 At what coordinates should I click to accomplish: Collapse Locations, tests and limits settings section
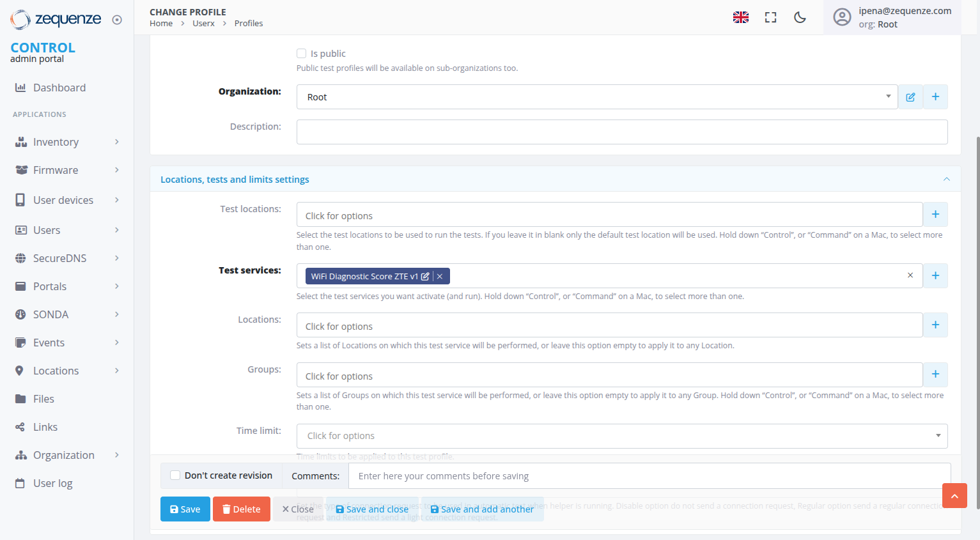point(947,179)
